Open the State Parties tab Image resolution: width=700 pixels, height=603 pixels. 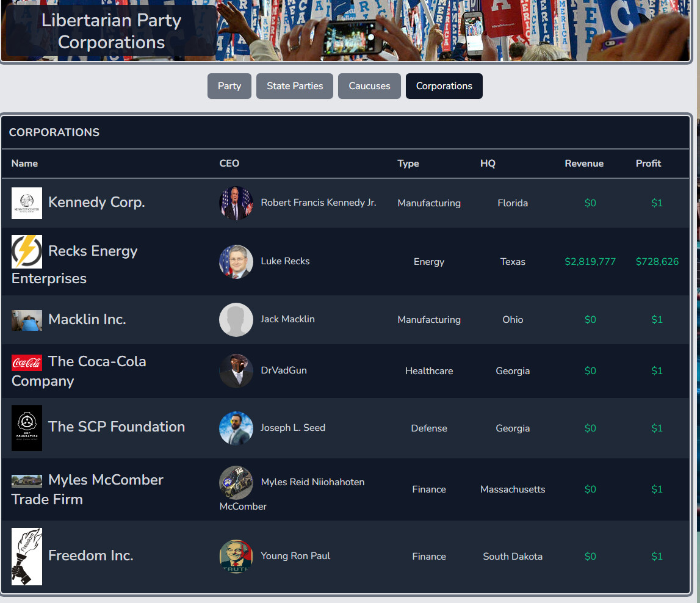[x=294, y=86]
